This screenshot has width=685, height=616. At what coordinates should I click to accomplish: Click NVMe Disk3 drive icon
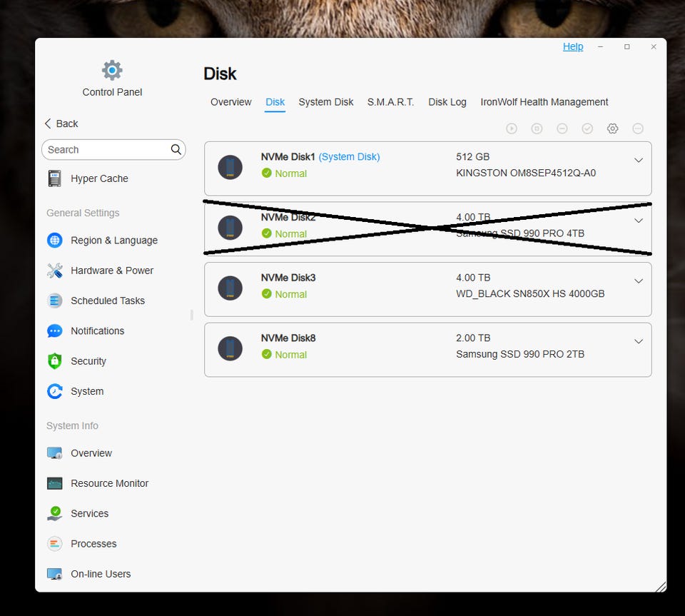point(230,288)
